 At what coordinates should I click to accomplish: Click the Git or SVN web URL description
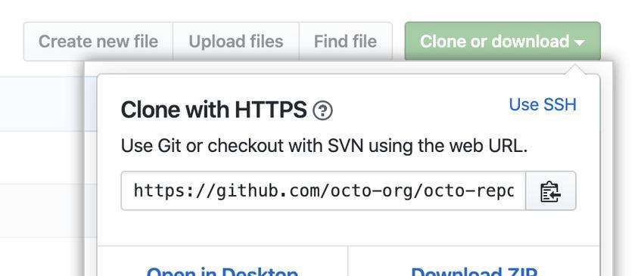point(324,146)
